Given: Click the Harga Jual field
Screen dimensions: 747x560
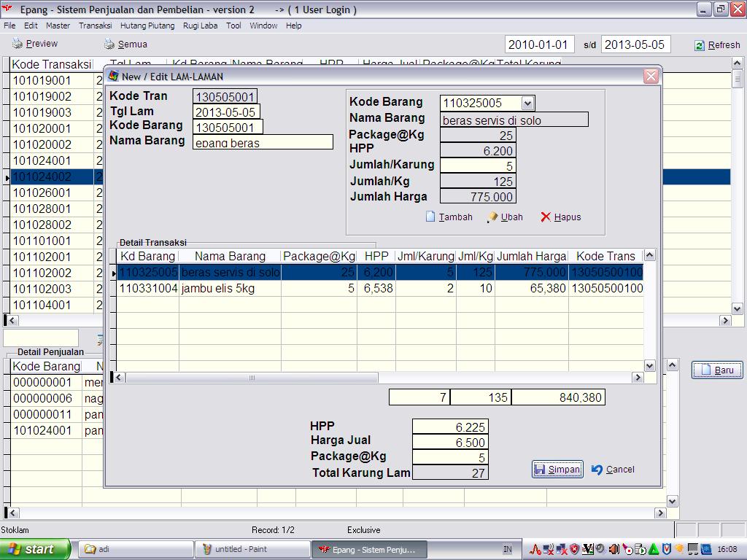Looking at the screenshot, I should coord(449,442).
